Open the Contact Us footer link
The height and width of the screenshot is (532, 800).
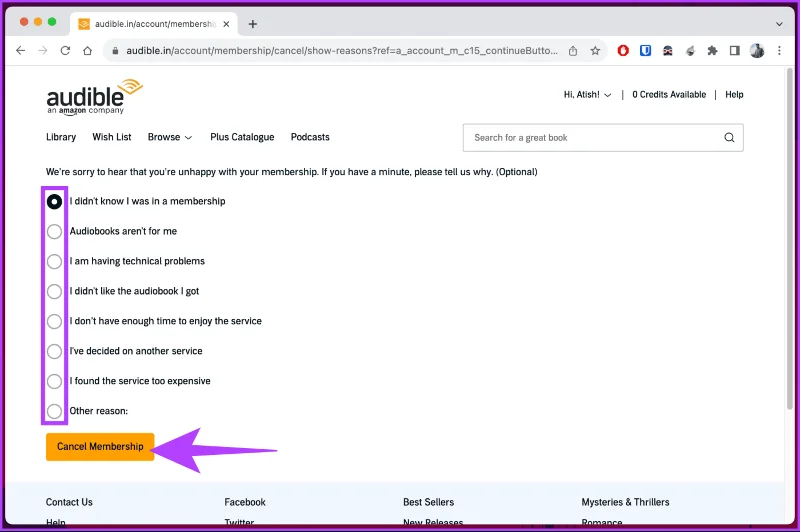69,502
